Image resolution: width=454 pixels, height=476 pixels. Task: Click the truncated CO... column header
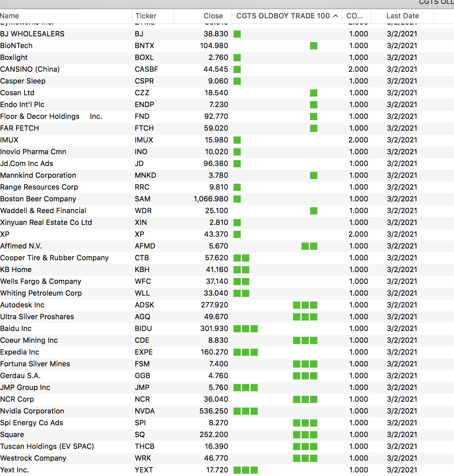(x=355, y=16)
